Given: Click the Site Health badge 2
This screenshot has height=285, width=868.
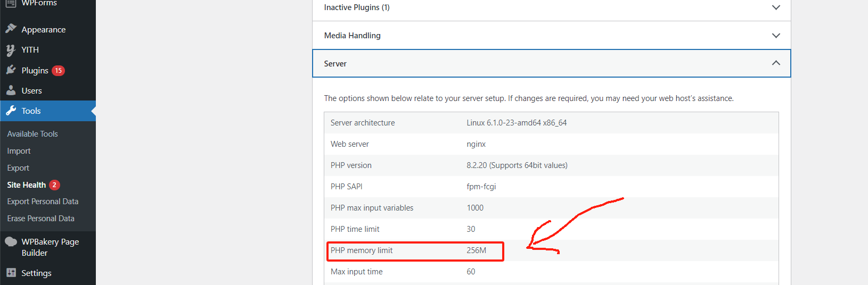Looking at the screenshot, I should (54, 185).
